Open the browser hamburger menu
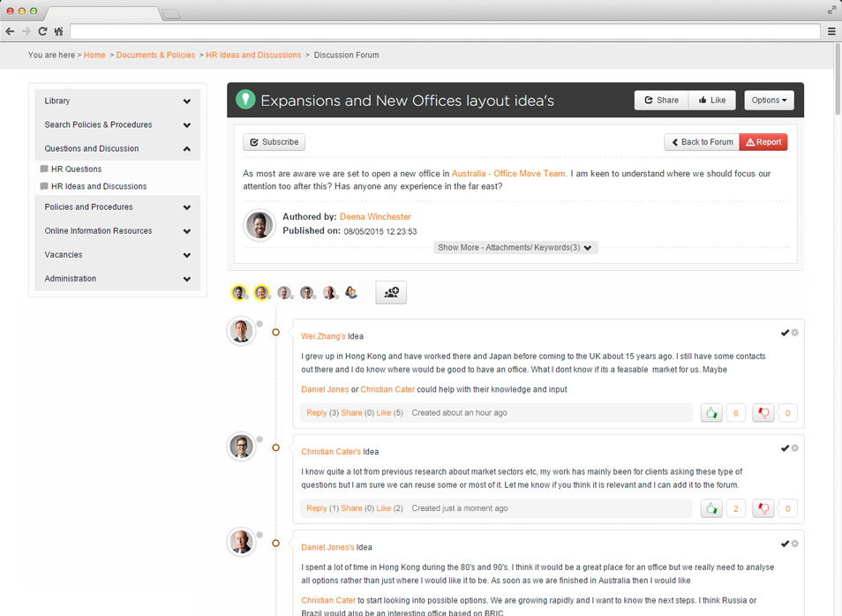Screen dimensions: 842x616 point(831,31)
